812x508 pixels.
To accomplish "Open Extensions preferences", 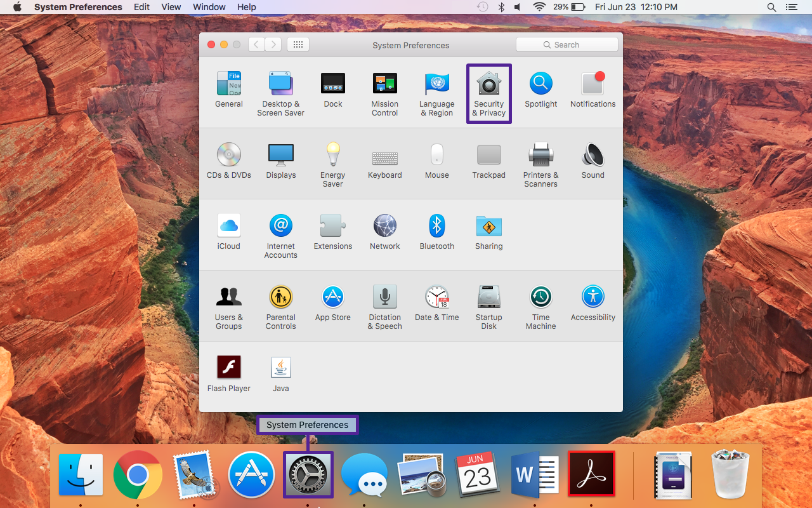I will (333, 232).
